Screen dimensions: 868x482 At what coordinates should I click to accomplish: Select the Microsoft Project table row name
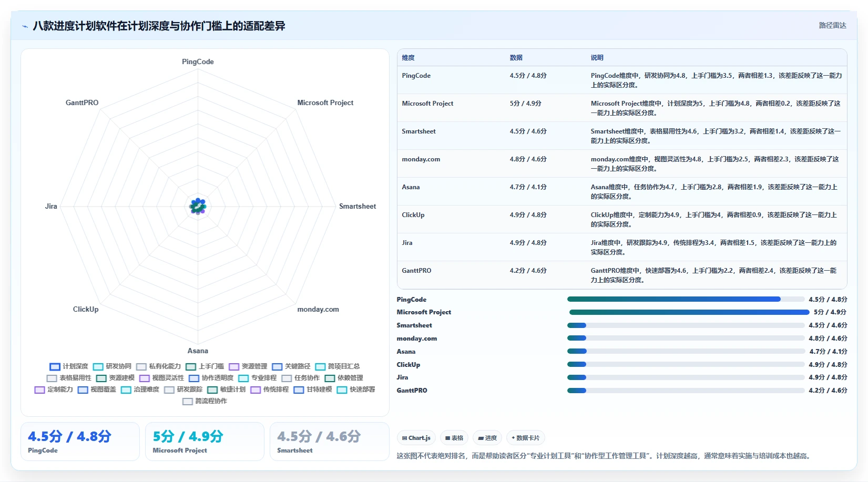tap(427, 104)
